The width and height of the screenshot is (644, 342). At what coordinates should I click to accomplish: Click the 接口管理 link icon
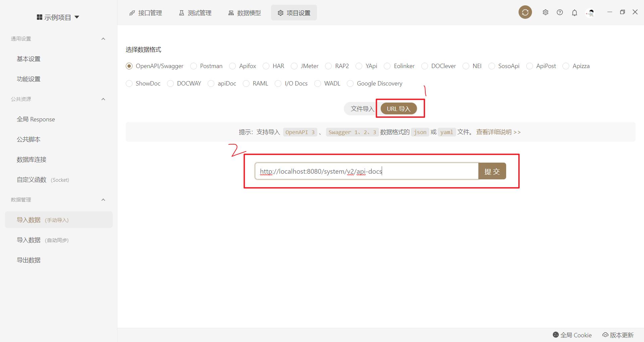[132, 13]
